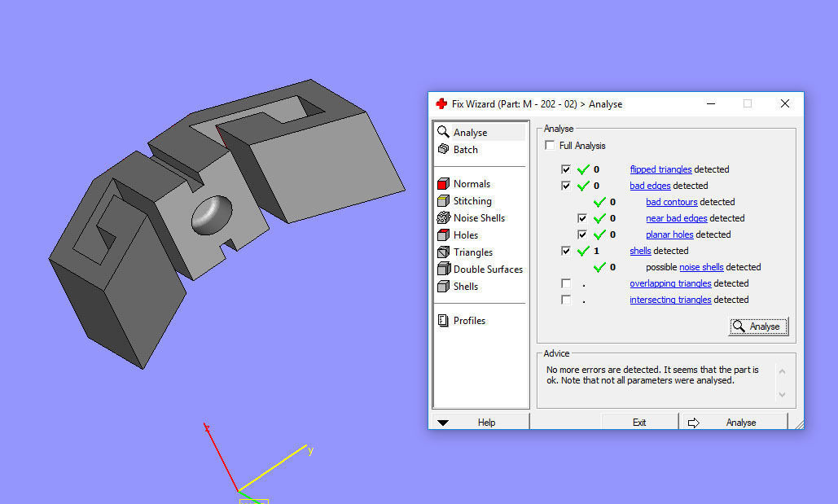This screenshot has width=838, height=504.
Task: Click the Analyse button with magnifier
Action: point(758,327)
